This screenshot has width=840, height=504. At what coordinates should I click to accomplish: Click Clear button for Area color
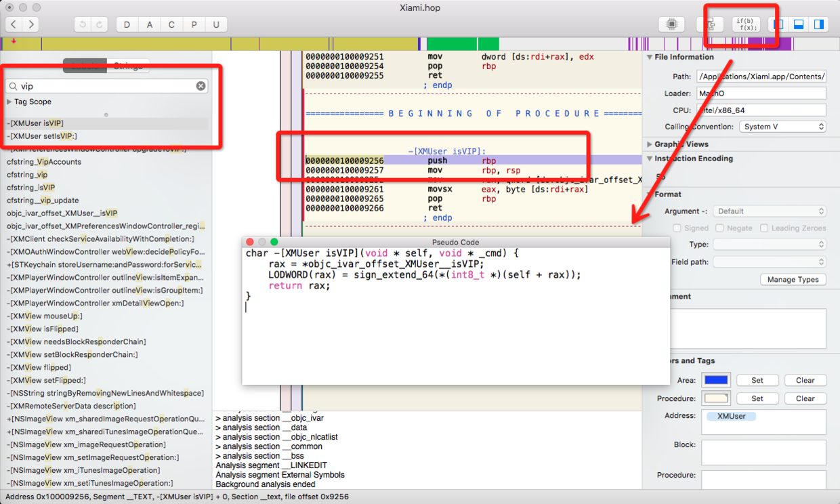point(805,380)
